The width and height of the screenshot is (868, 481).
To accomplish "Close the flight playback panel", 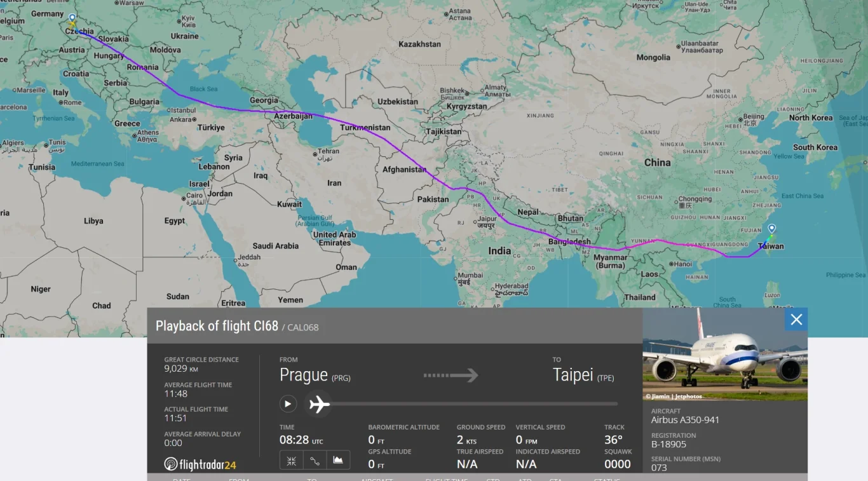I will click(x=796, y=320).
